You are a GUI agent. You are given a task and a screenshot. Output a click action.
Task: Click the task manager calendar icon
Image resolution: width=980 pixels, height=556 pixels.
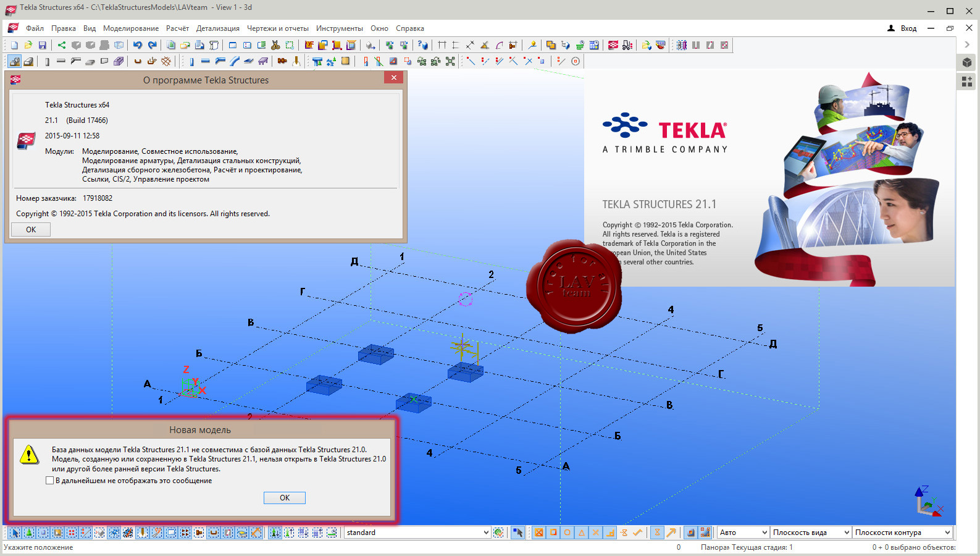point(594,45)
